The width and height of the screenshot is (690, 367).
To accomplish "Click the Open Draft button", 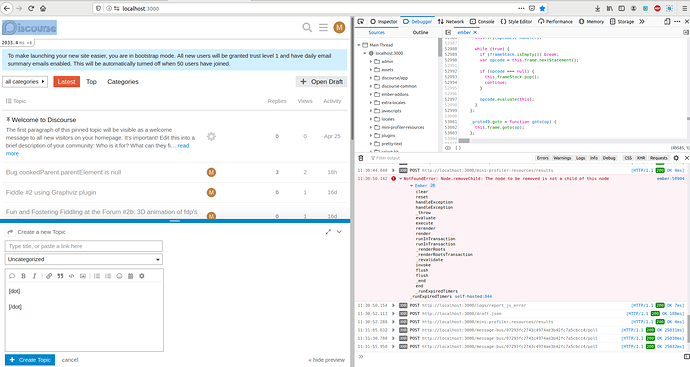I will coord(321,81).
